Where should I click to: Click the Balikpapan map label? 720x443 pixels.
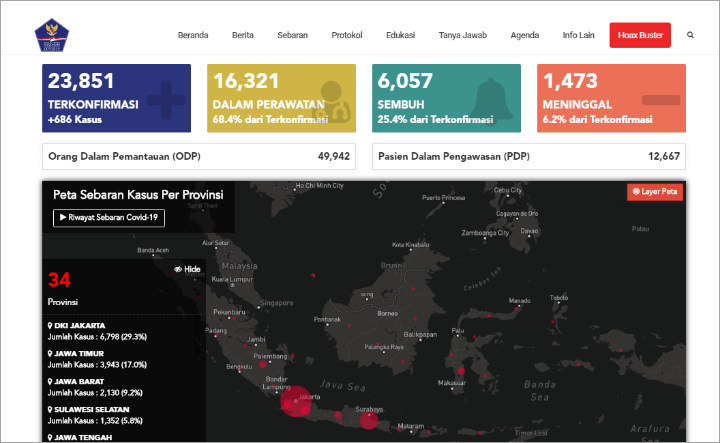pyautogui.click(x=420, y=335)
